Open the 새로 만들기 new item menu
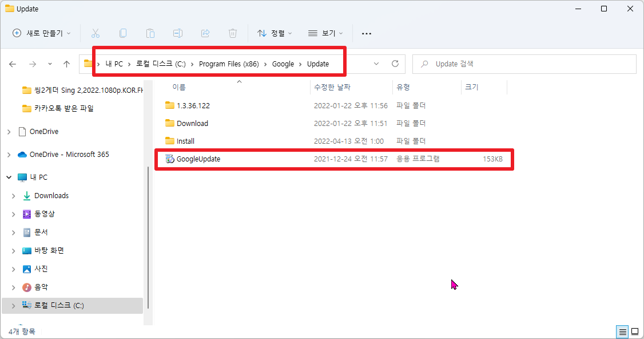This screenshot has height=339, width=644. click(42, 33)
